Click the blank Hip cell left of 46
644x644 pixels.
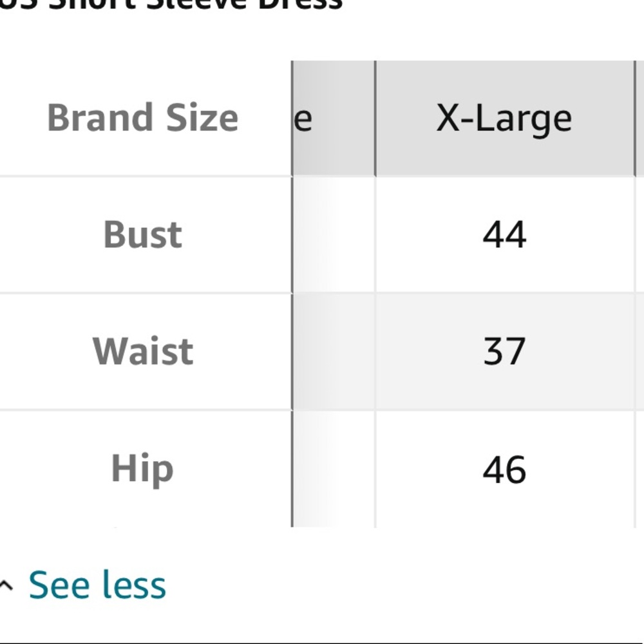(x=334, y=469)
